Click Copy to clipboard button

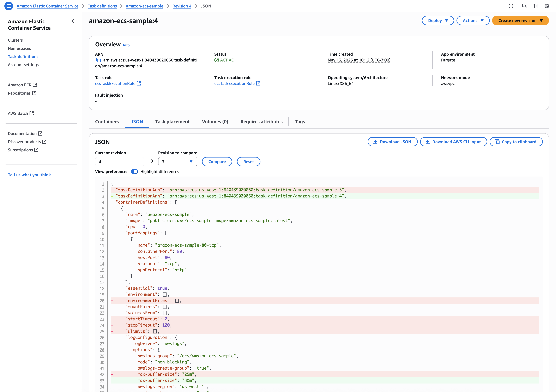tap(516, 142)
